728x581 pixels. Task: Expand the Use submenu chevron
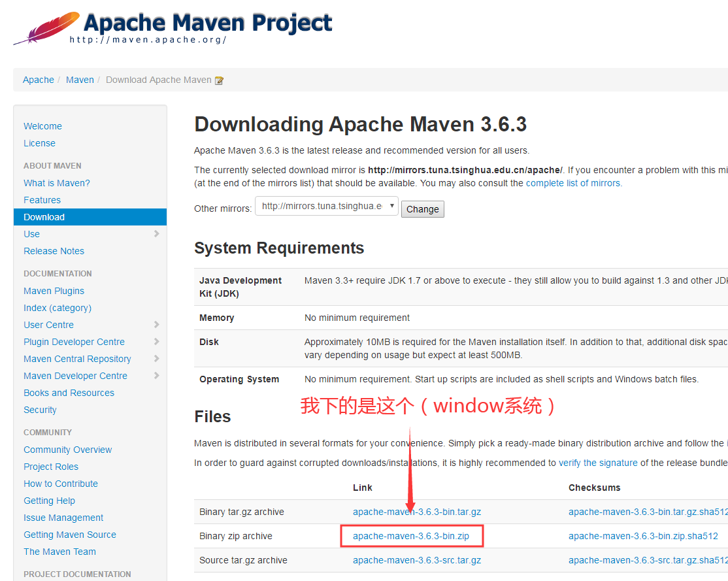coord(156,233)
